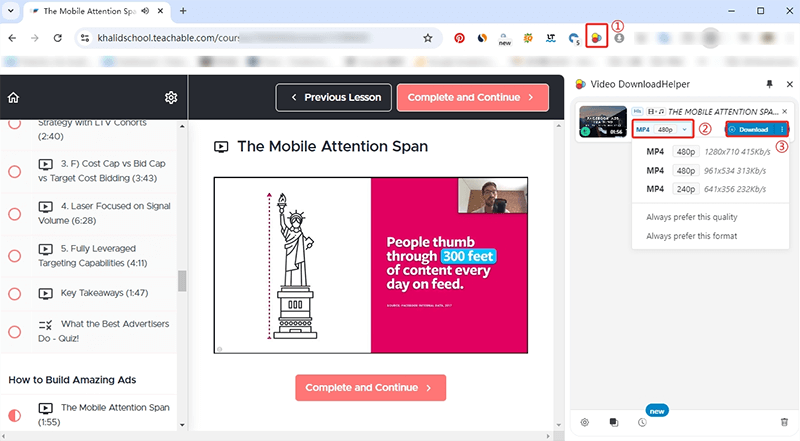Viewport: 800px width, 441px height.
Task: Mute the tab using the speaker icon
Action: pyautogui.click(x=145, y=11)
